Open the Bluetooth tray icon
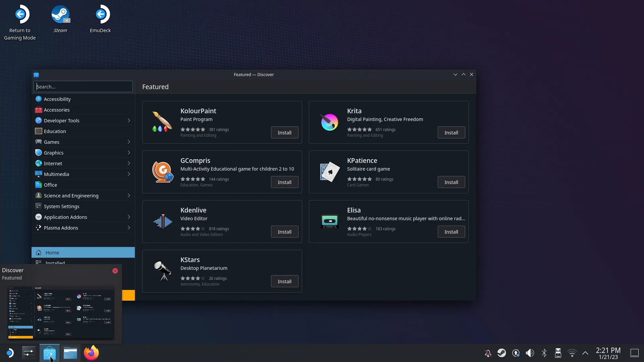The image size is (644, 362). [544, 353]
